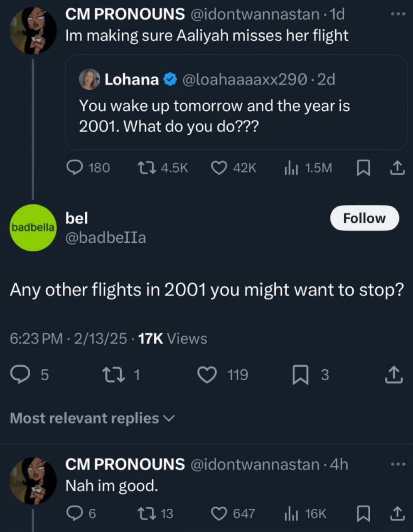Like bel's main tweet with heart icon
This screenshot has width=413, height=532.
point(207,375)
